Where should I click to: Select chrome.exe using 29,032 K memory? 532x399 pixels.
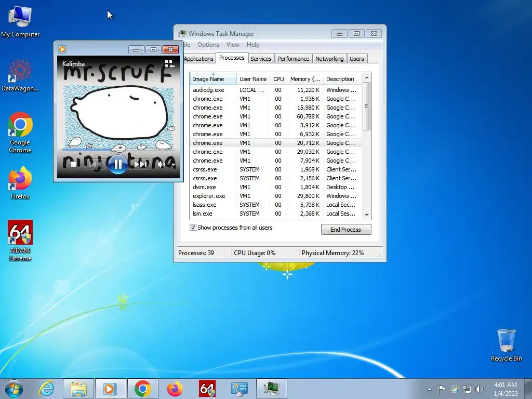tap(276, 152)
